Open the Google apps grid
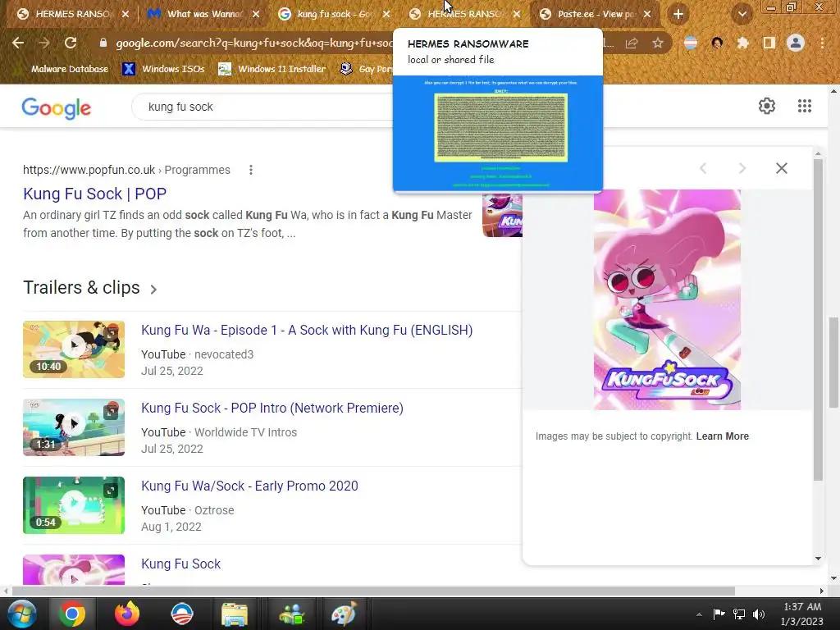 804,106
